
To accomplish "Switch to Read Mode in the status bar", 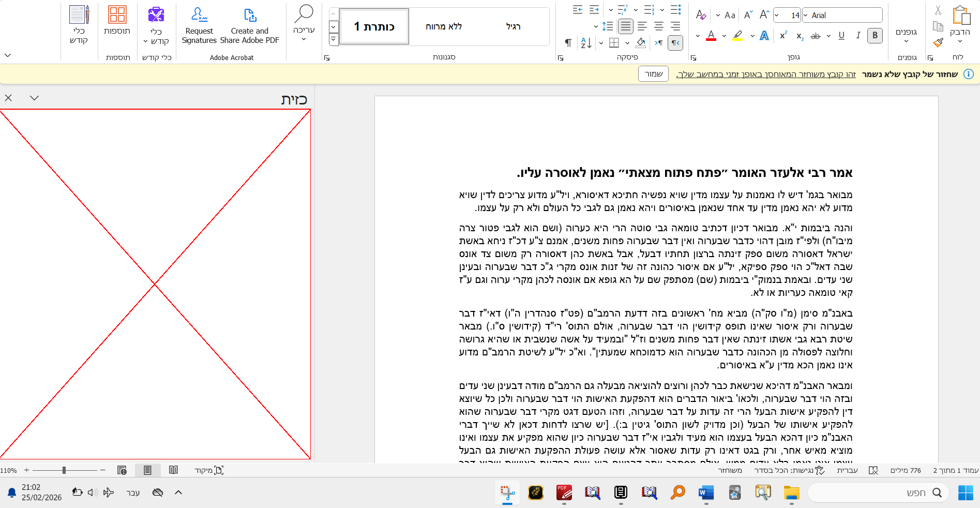I will point(173,470).
